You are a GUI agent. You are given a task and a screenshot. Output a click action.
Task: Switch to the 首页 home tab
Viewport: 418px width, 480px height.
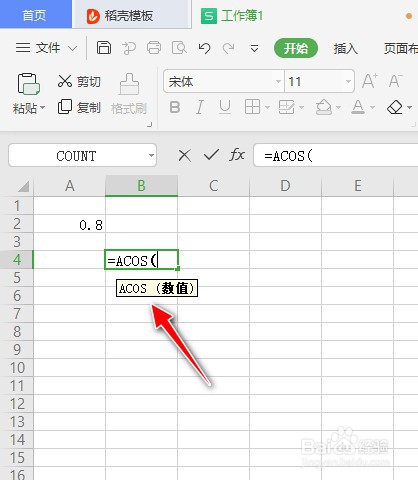click(35, 15)
